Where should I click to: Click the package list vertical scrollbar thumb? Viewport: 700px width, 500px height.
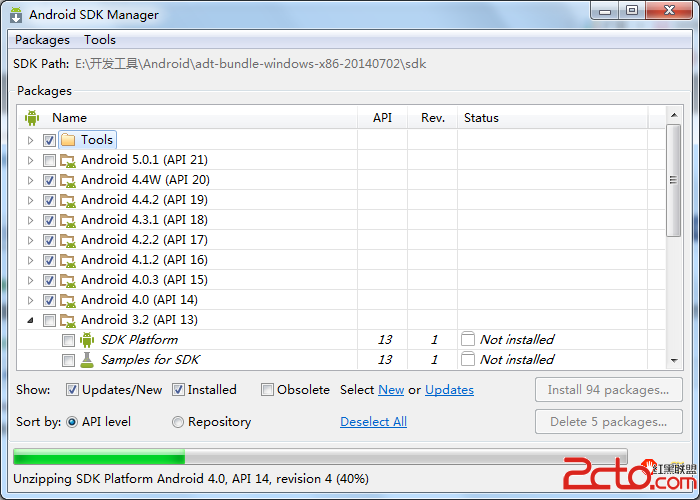tap(674, 180)
